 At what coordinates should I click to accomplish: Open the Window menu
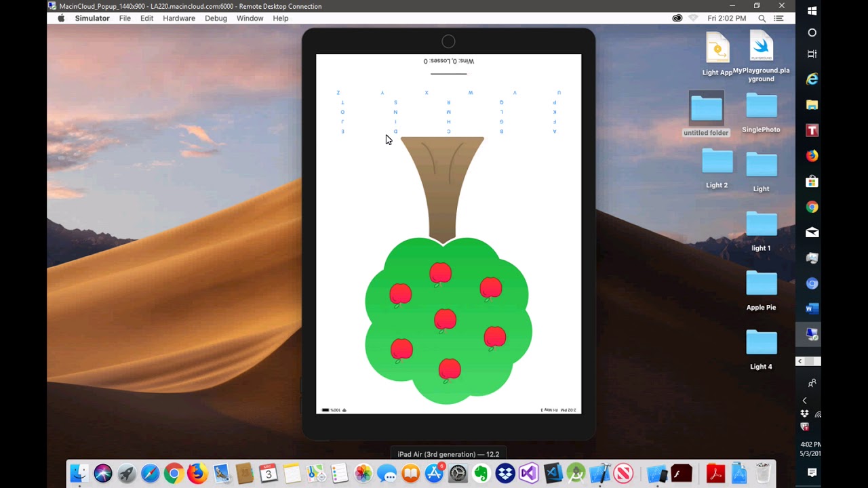click(250, 18)
